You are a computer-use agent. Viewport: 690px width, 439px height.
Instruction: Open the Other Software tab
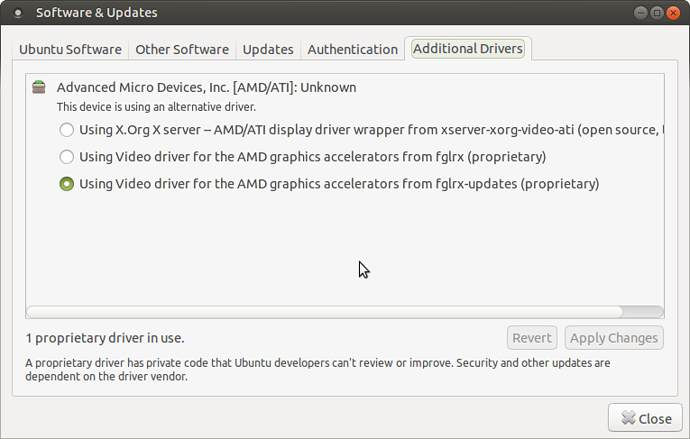[182, 49]
